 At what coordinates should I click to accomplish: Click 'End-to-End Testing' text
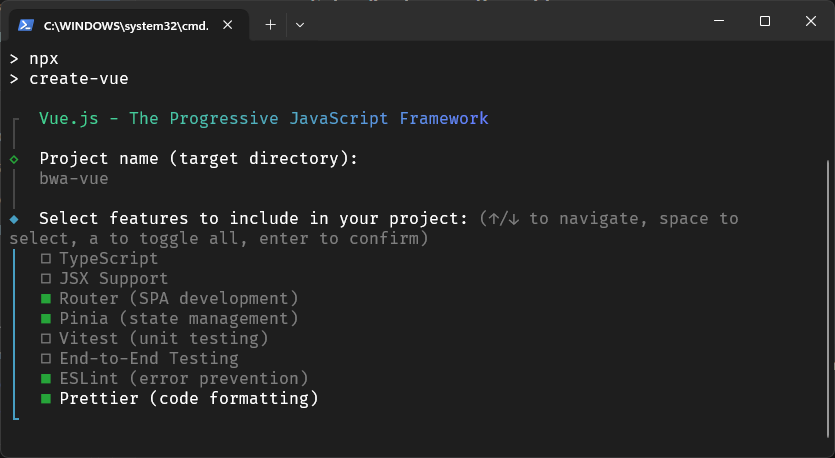pyautogui.click(x=149, y=358)
